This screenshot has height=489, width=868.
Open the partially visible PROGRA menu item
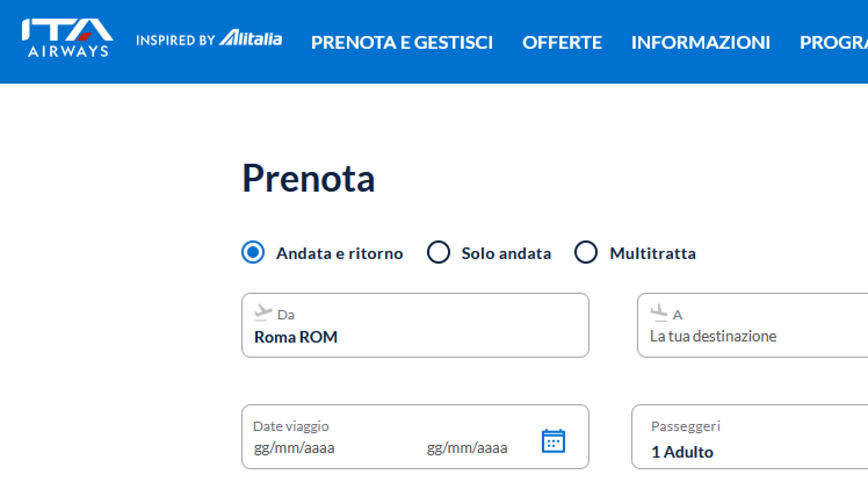(x=833, y=43)
